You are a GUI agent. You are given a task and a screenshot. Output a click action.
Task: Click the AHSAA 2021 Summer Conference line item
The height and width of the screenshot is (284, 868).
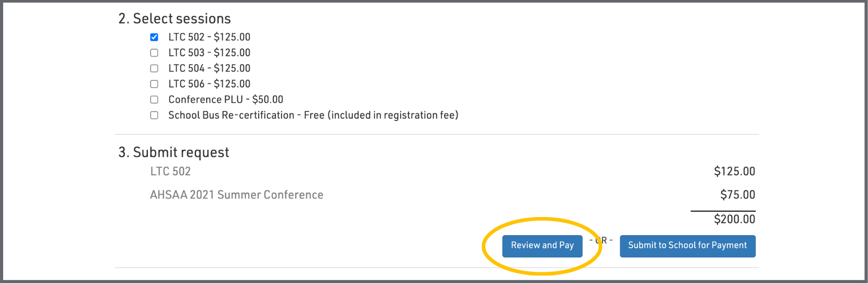click(236, 195)
